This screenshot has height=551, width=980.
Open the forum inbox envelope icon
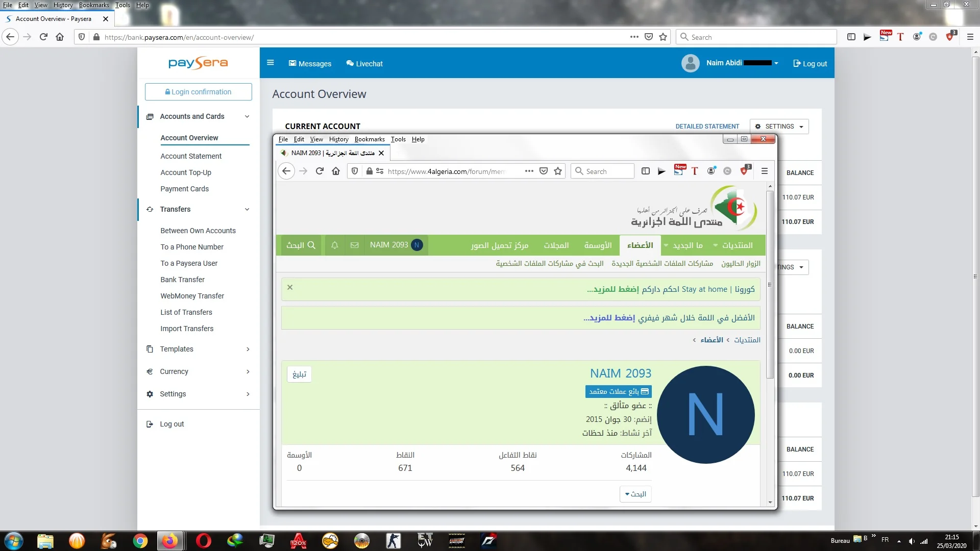point(355,245)
